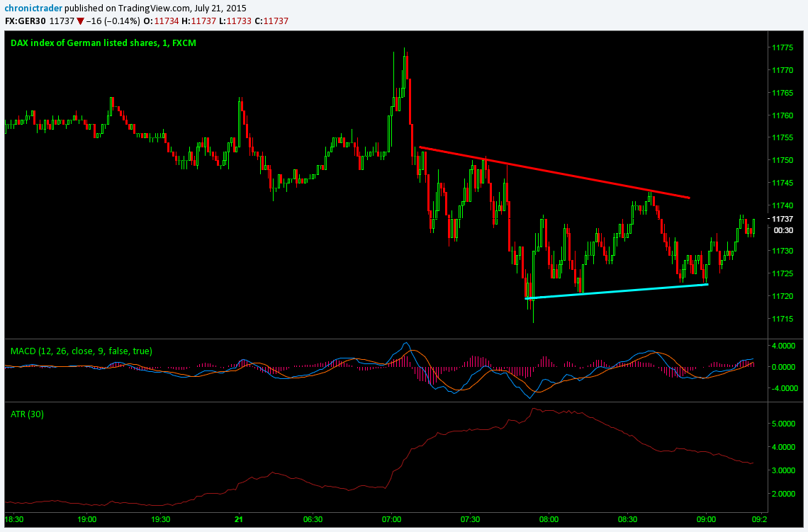This screenshot has width=808, height=532.
Task: Click the 5.0000 ATR scale value
Action: pyautogui.click(x=785, y=424)
